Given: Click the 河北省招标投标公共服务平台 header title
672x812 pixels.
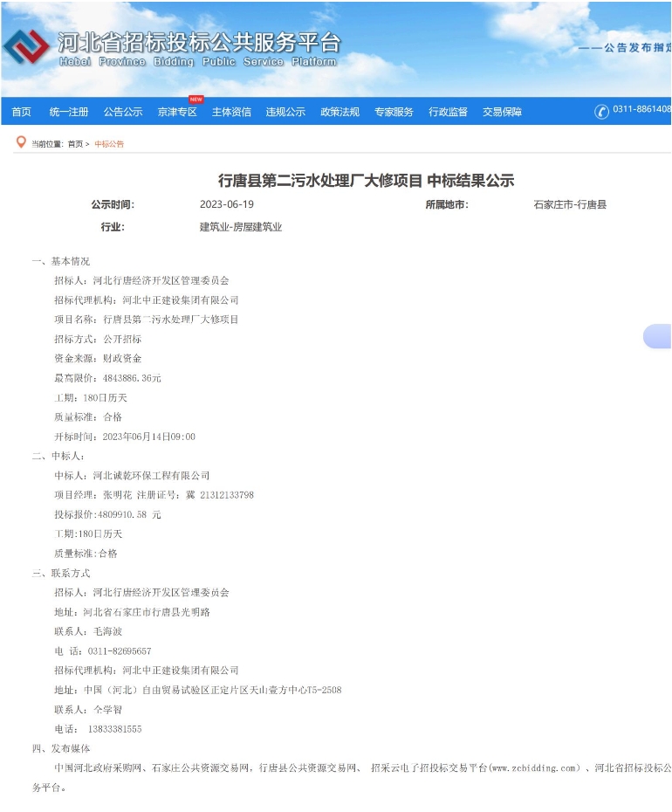Looking at the screenshot, I should 198,41.
